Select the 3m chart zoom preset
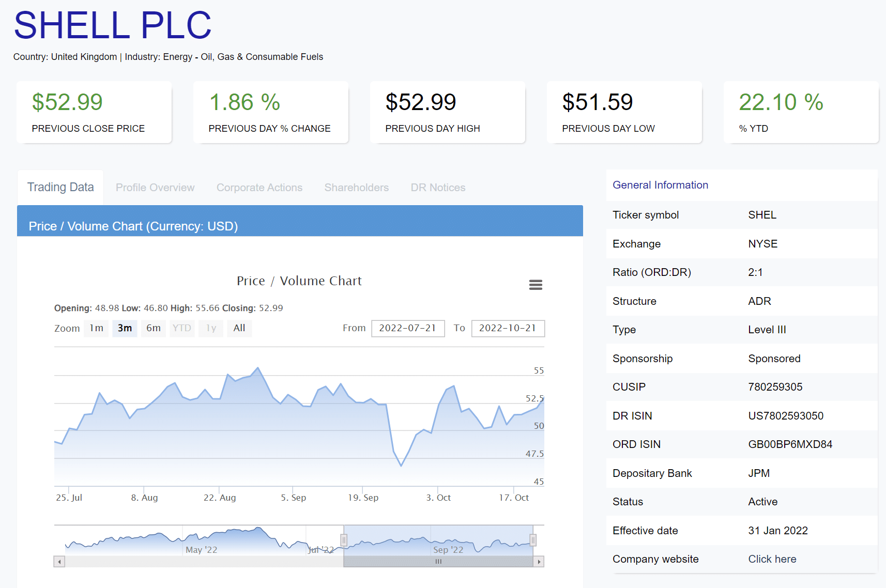The image size is (886, 588). 125,328
